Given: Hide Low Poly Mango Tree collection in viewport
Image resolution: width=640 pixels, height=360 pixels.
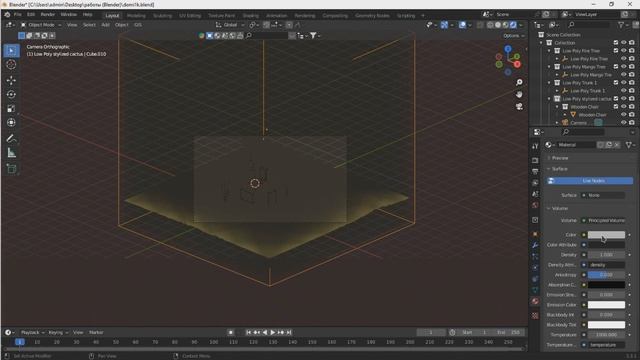Looking at the screenshot, I should pyautogui.click(x=624, y=67).
